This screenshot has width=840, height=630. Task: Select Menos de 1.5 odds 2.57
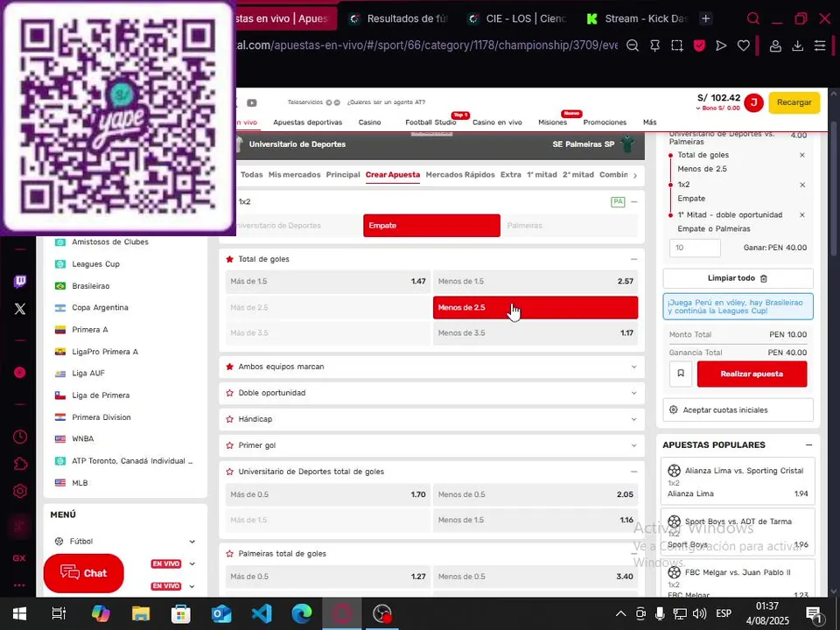[535, 281]
